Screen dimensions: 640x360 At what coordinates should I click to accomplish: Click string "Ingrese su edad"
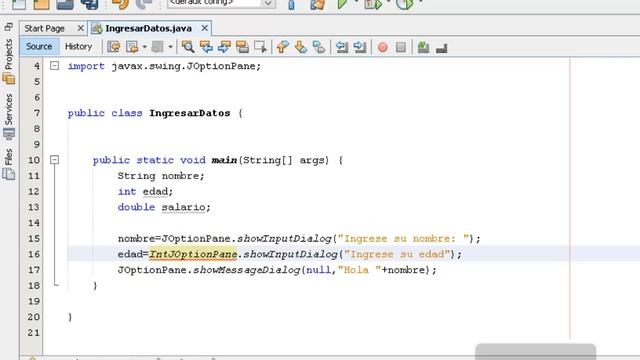tap(396, 254)
